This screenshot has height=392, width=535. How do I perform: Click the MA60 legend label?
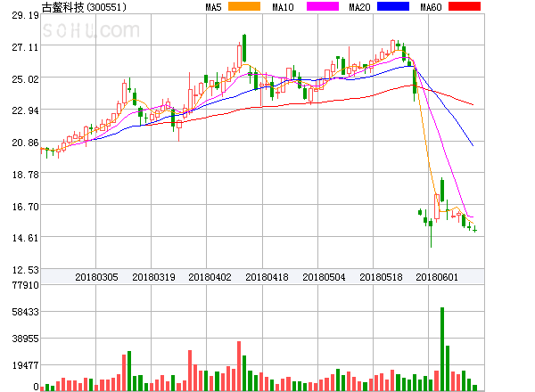click(x=431, y=7)
